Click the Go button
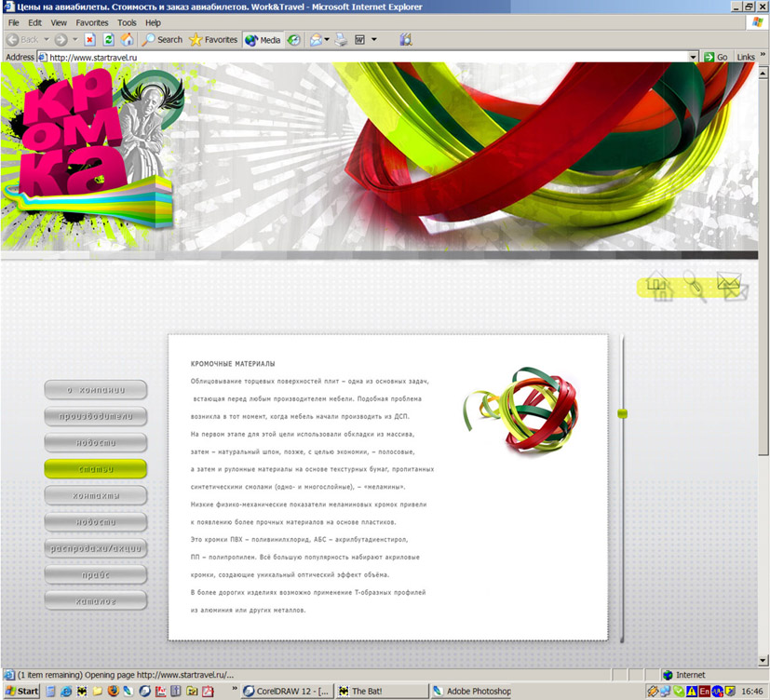The height and width of the screenshot is (700, 770). [x=715, y=57]
